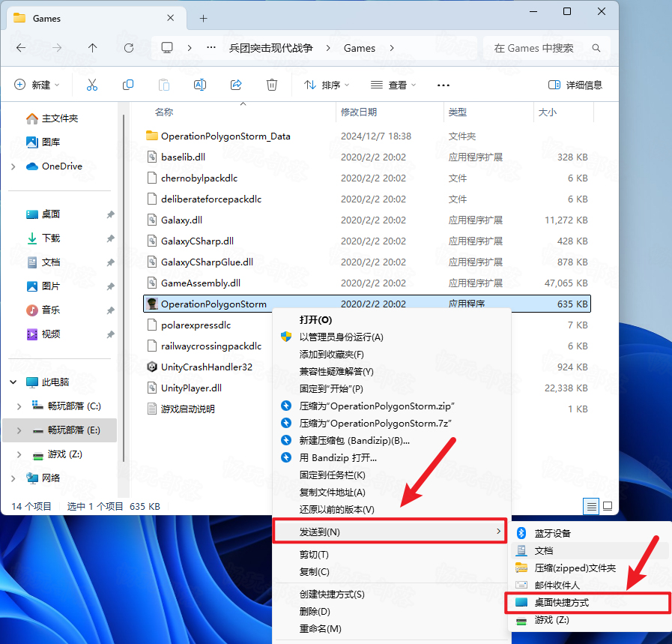Screen dimensions: 672x644
Task: Add a new tab with plus button
Action: [x=203, y=19]
